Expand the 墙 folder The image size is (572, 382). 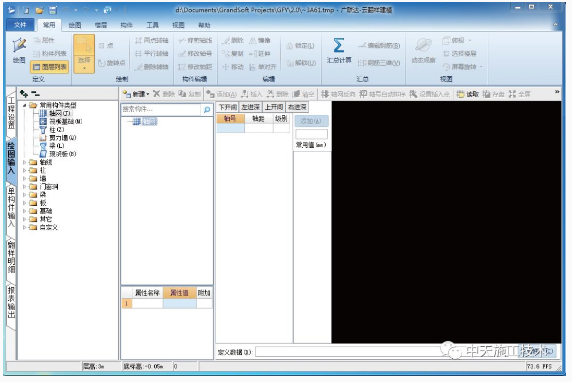click(x=24, y=178)
